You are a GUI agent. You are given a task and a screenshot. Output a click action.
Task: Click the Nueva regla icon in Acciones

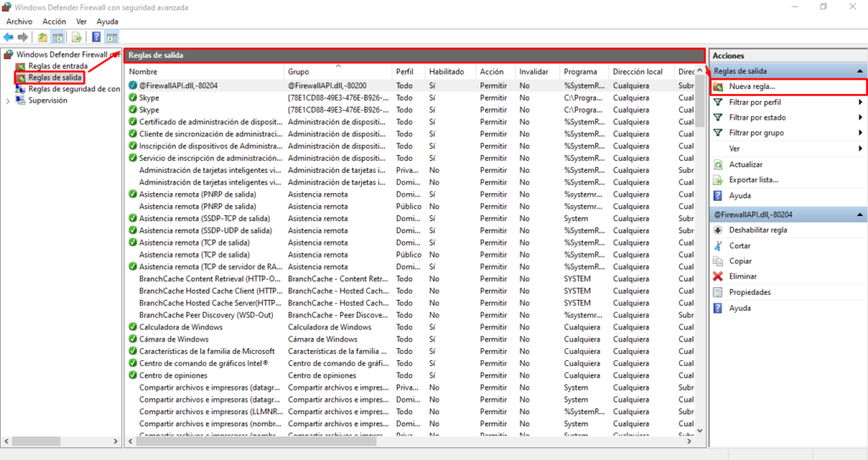coord(718,87)
